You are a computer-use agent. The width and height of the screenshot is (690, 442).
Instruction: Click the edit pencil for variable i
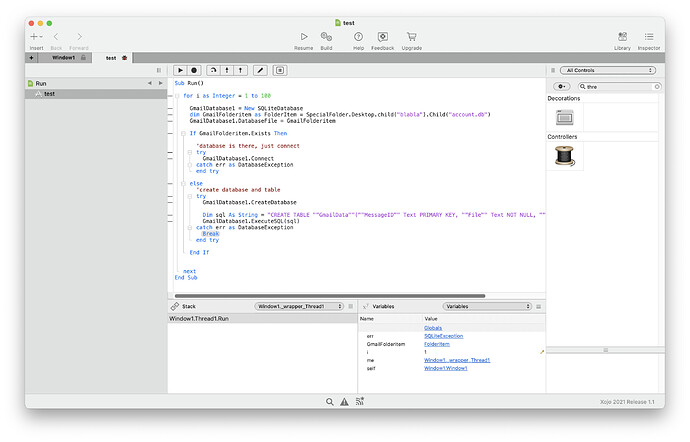click(542, 352)
